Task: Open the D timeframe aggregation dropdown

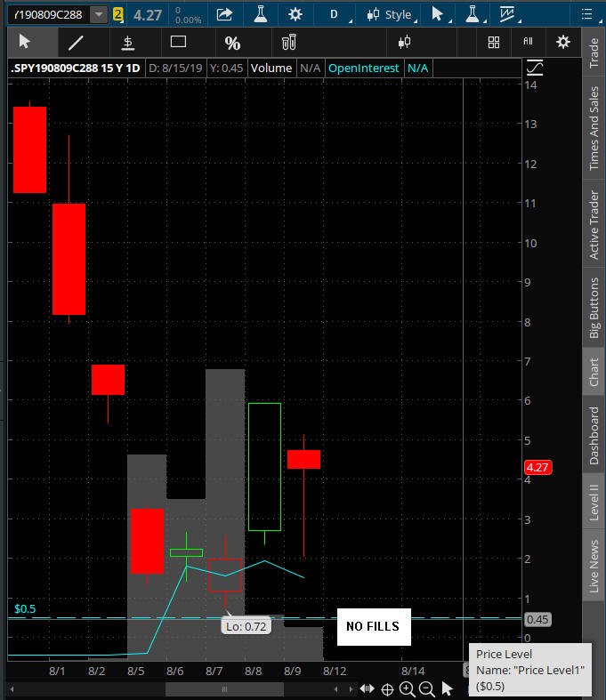Action: [335, 15]
